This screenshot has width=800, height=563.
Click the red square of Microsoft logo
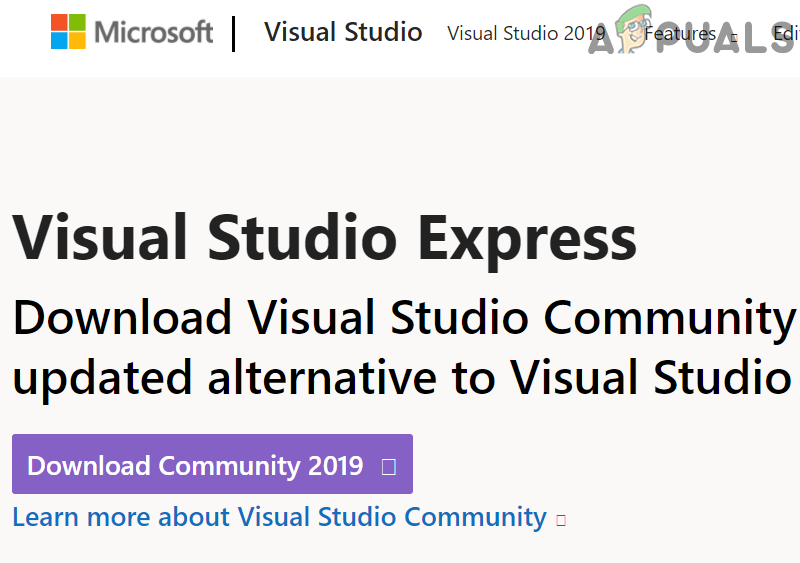[x=60, y=23]
